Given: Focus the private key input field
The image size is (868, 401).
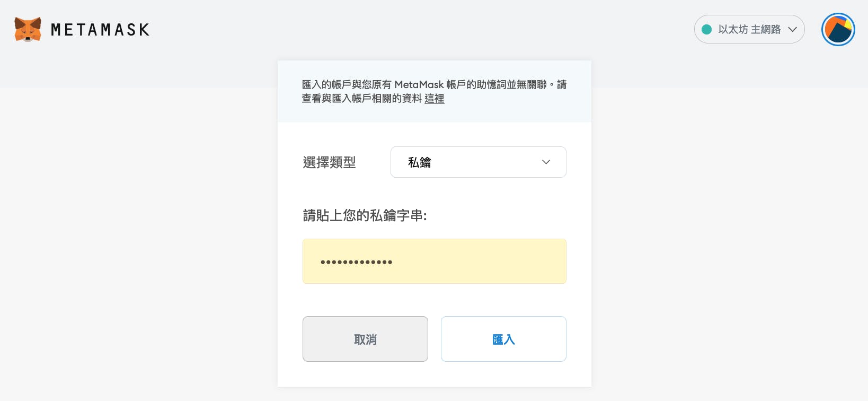Looking at the screenshot, I should click(x=434, y=261).
